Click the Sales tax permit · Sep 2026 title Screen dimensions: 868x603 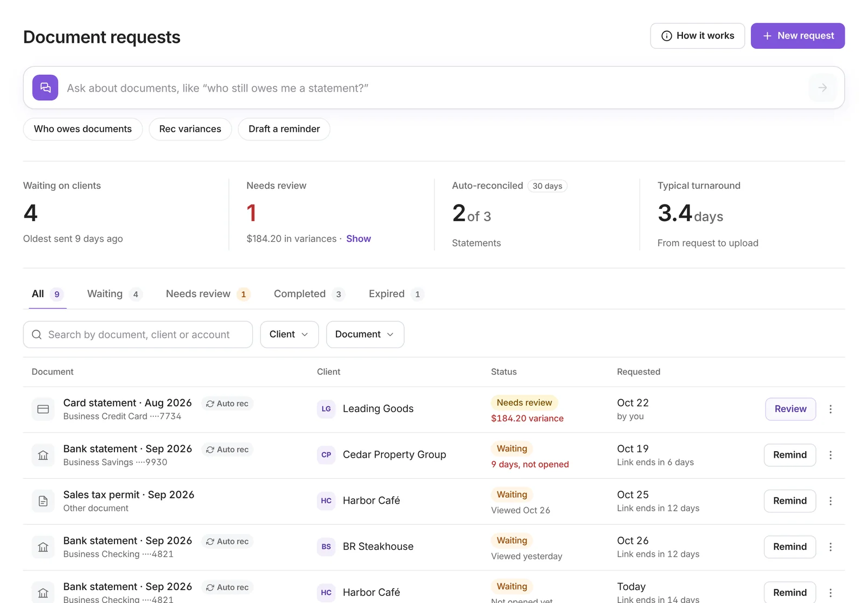(x=129, y=495)
